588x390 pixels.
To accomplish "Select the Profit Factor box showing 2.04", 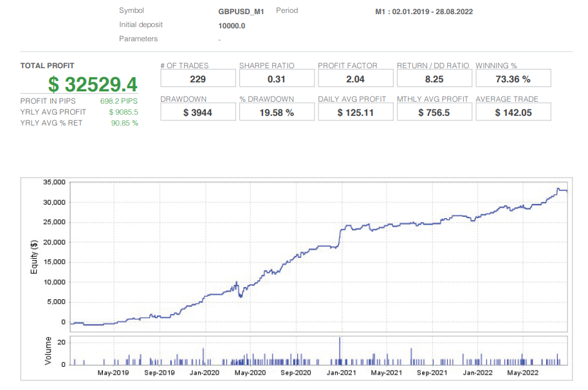I will coord(355,79).
